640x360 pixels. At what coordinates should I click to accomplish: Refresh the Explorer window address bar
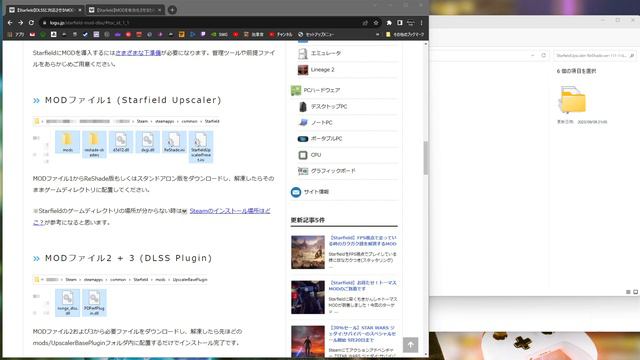[543, 55]
